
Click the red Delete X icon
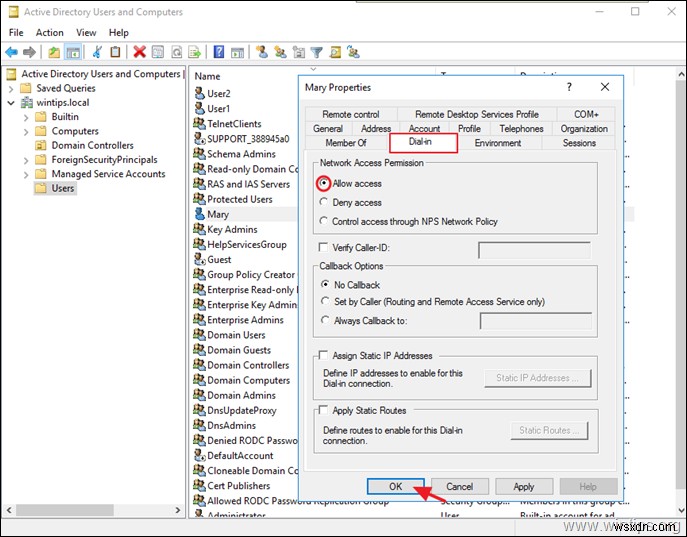pyautogui.click(x=139, y=52)
